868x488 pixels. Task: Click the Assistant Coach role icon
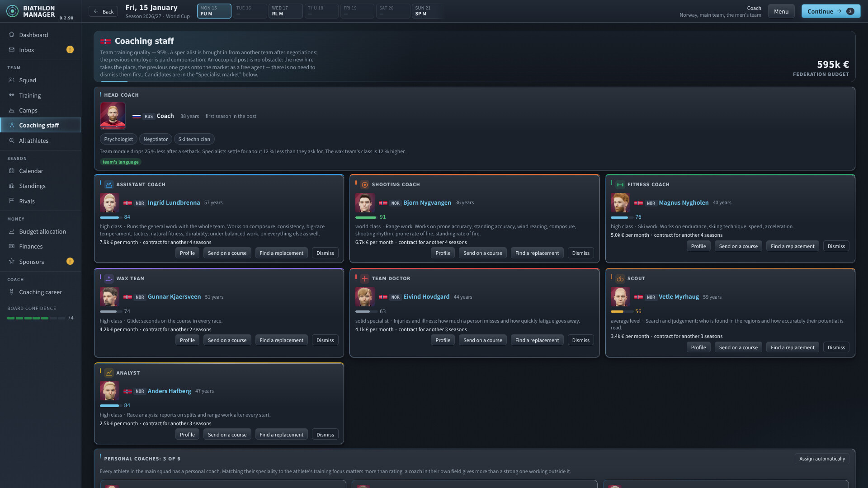click(109, 184)
